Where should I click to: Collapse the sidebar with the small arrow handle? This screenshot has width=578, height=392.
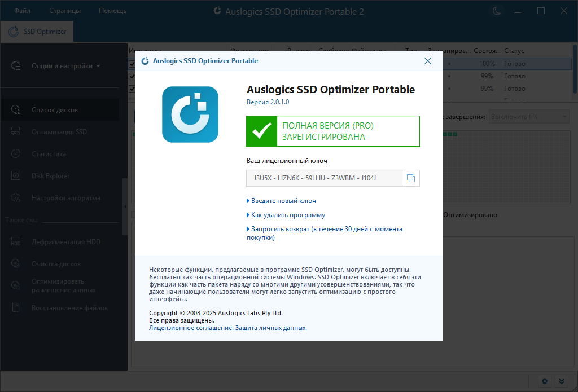(x=125, y=206)
